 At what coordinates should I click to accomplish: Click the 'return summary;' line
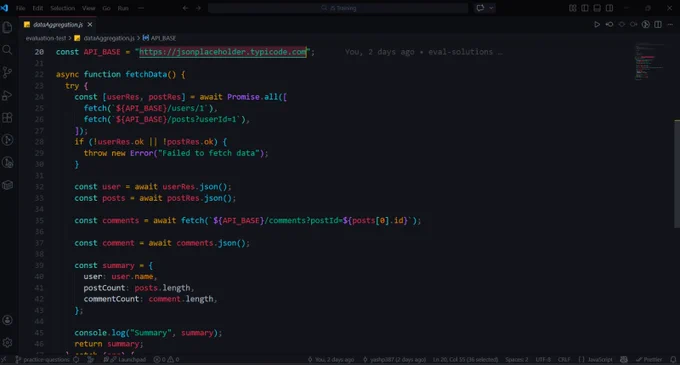point(108,344)
